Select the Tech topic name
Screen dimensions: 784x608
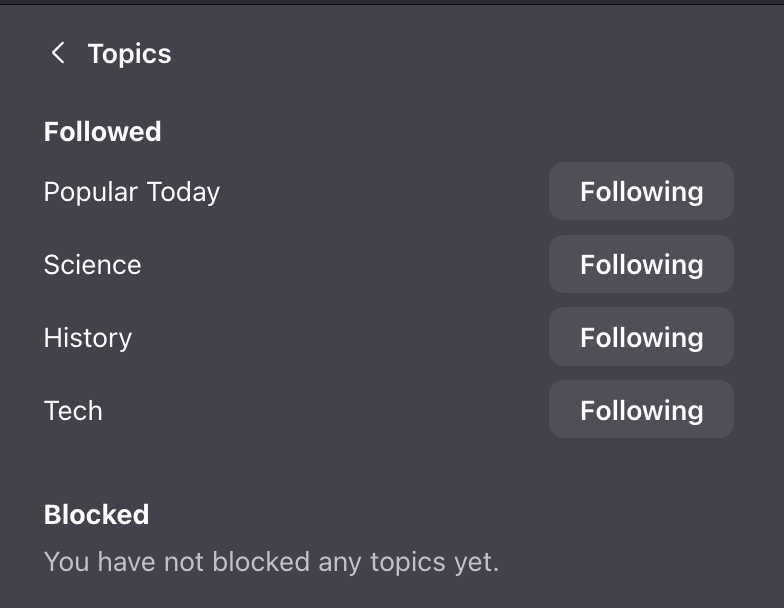(x=73, y=411)
